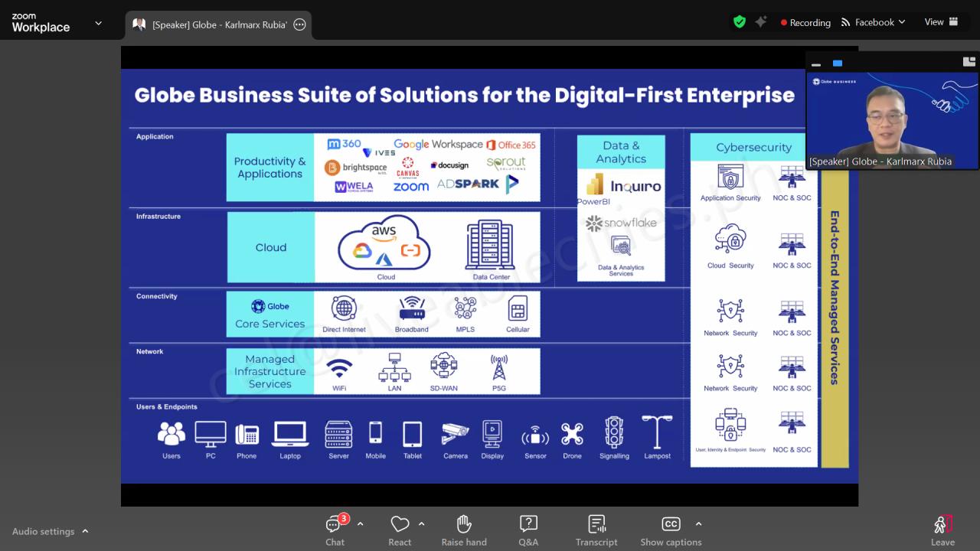
Task: Open the Q&A panel
Action: tap(528, 530)
